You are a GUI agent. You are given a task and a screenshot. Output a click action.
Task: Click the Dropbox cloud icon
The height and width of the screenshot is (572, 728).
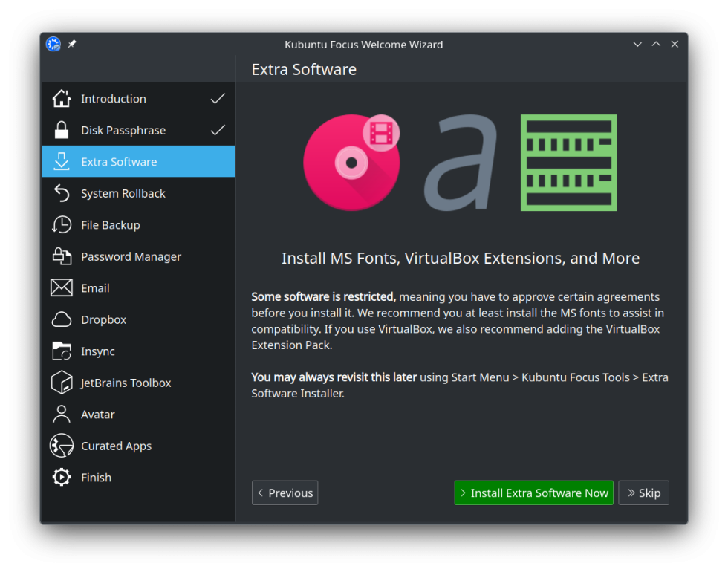click(61, 319)
